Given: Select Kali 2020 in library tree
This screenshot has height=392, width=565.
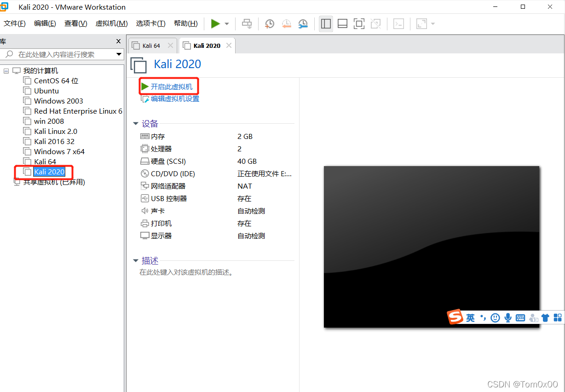Looking at the screenshot, I should point(49,172).
